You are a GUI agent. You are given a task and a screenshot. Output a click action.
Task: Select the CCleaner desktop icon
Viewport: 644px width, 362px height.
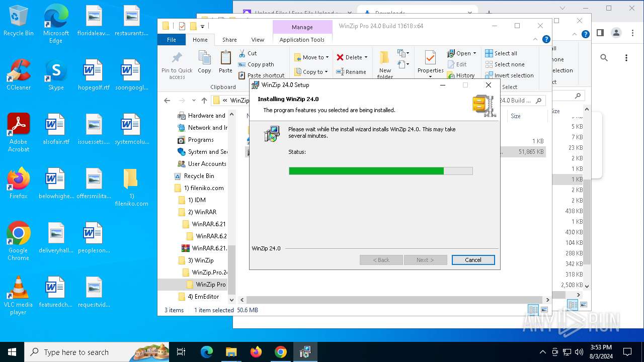pos(19,75)
